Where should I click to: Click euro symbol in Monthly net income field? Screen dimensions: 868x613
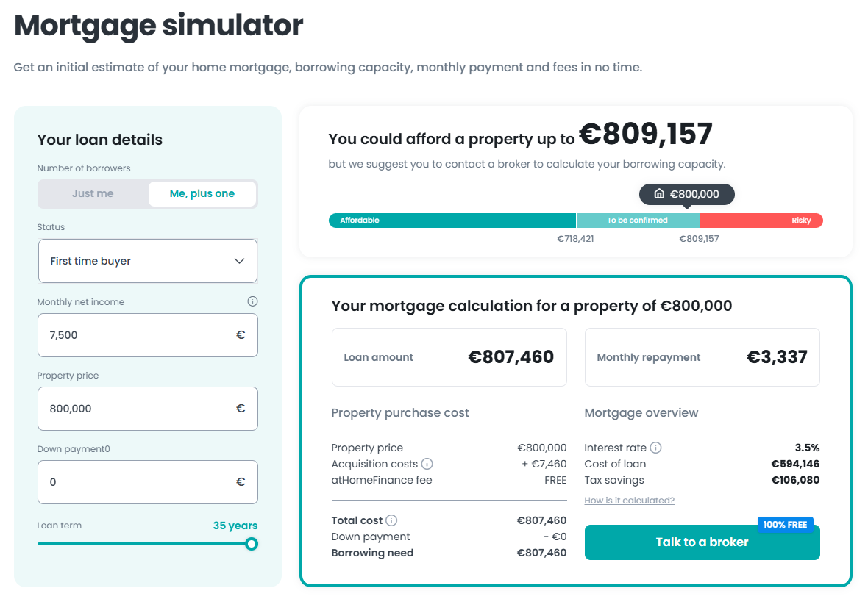click(x=241, y=335)
